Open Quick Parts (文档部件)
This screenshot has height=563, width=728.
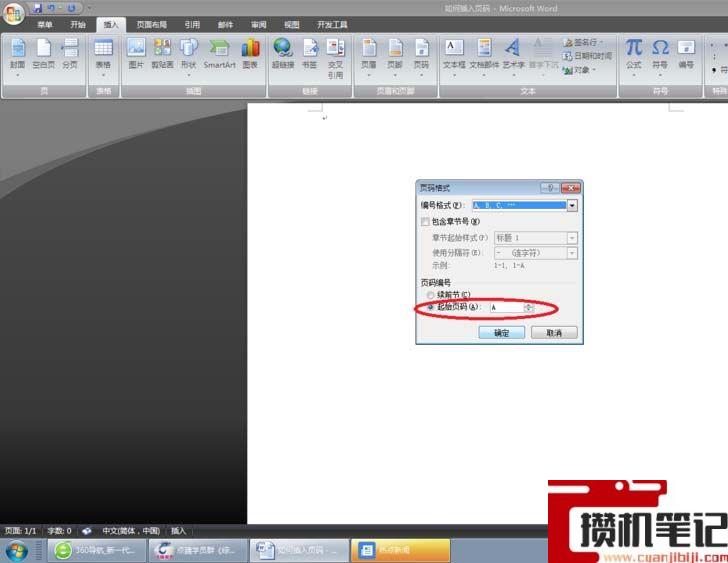tap(484, 57)
